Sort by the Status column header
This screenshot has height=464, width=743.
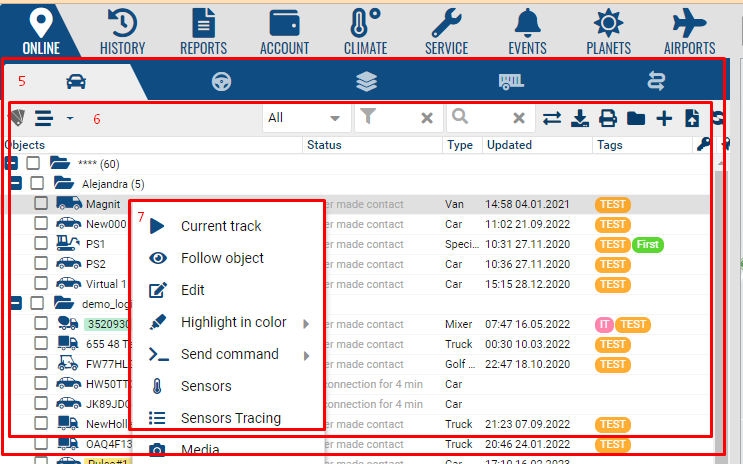(324, 145)
